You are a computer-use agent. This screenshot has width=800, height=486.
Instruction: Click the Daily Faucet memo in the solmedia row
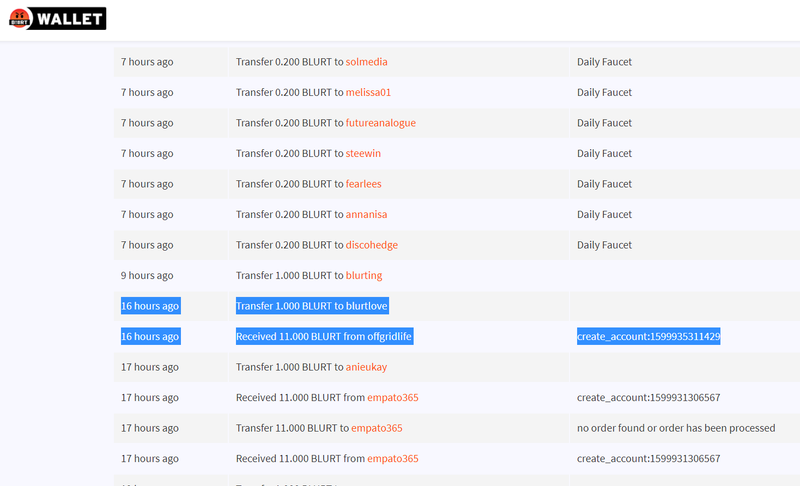pos(604,62)
